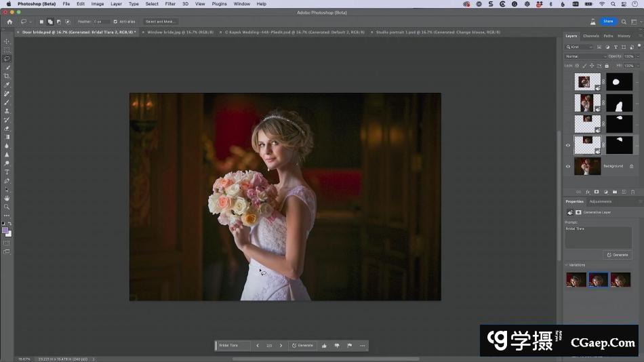Image resolution: width=644 pixels, height=362 pixels.
Task: Click the foreground color swatch
Action: click(5, 230)
